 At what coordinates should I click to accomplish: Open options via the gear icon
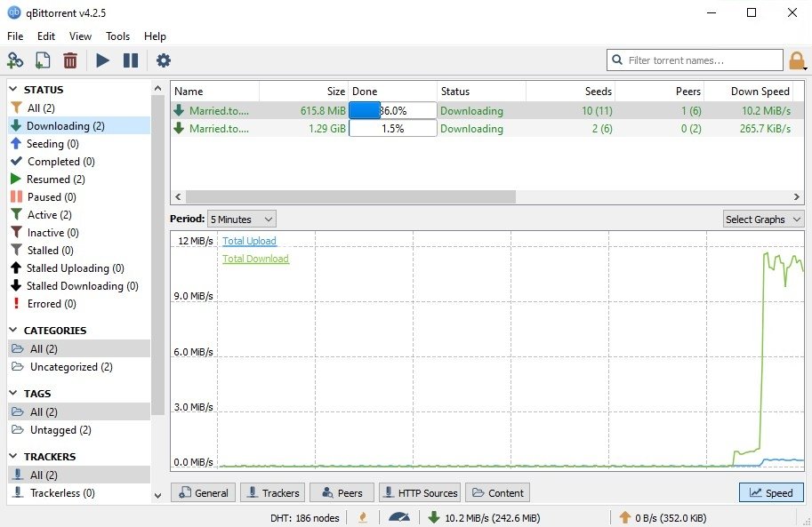pos(164,60)
